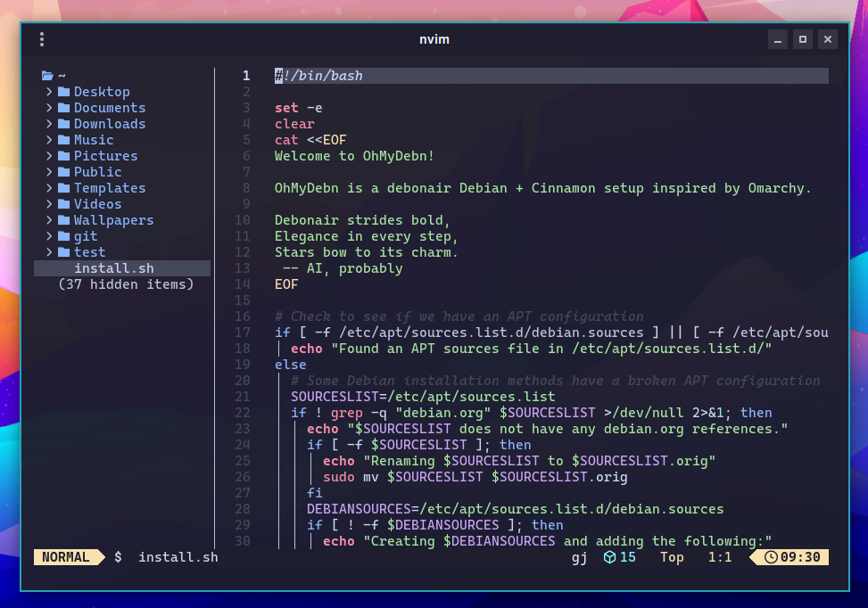The image size is (868, 608).
Task: Click install.sh filename in the statusline
Action: pyautogui.click(x=178, y=557)
